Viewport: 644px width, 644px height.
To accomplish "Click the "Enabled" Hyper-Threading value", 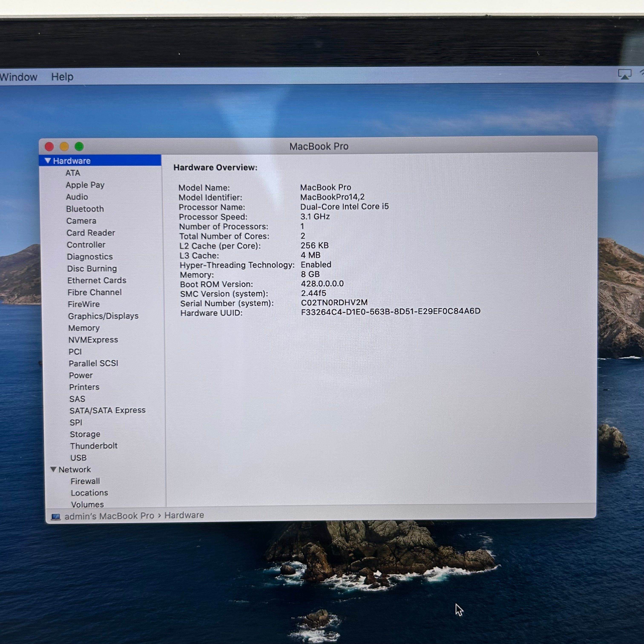I will coord(316,265).
